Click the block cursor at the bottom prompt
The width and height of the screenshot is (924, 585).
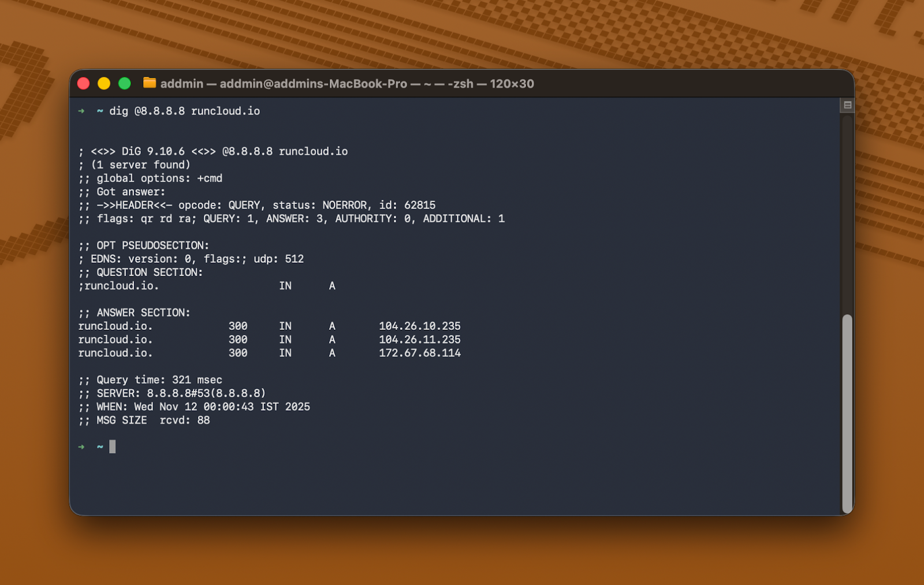[x=113, y=446]
